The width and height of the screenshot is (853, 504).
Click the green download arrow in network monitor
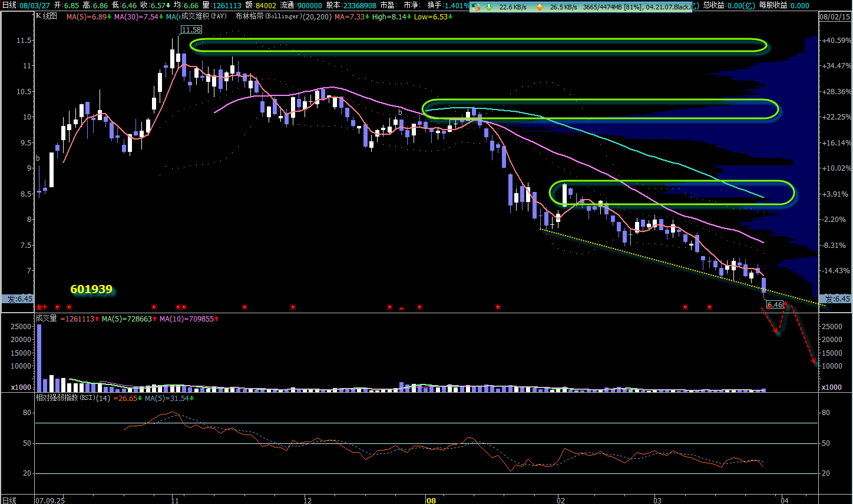(488, 7)
